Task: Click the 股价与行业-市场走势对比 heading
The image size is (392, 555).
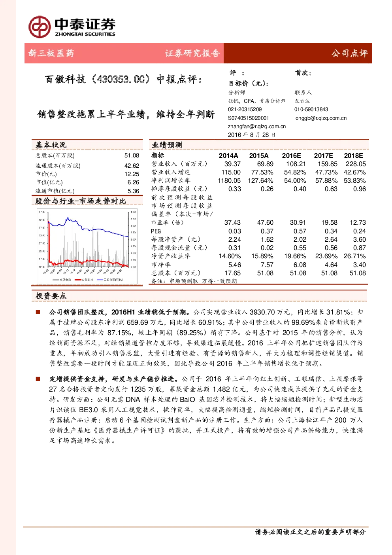Action: (81, 201)
